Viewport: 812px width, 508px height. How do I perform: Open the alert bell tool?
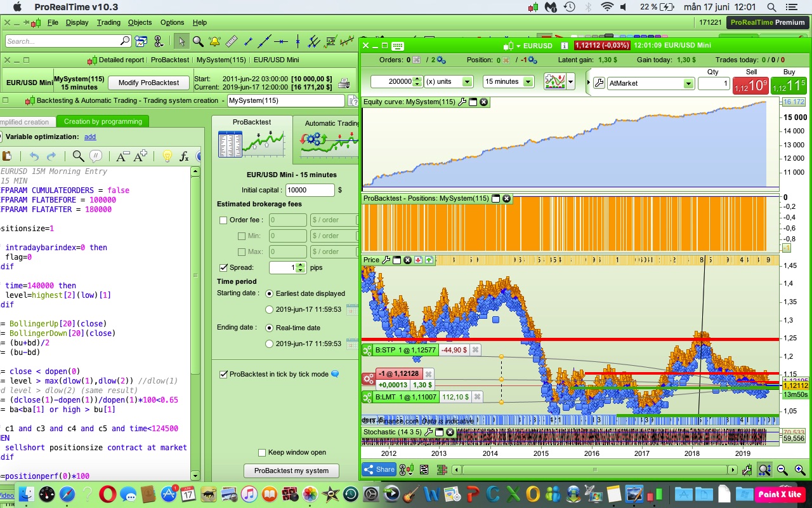click(x=214, y=41)
